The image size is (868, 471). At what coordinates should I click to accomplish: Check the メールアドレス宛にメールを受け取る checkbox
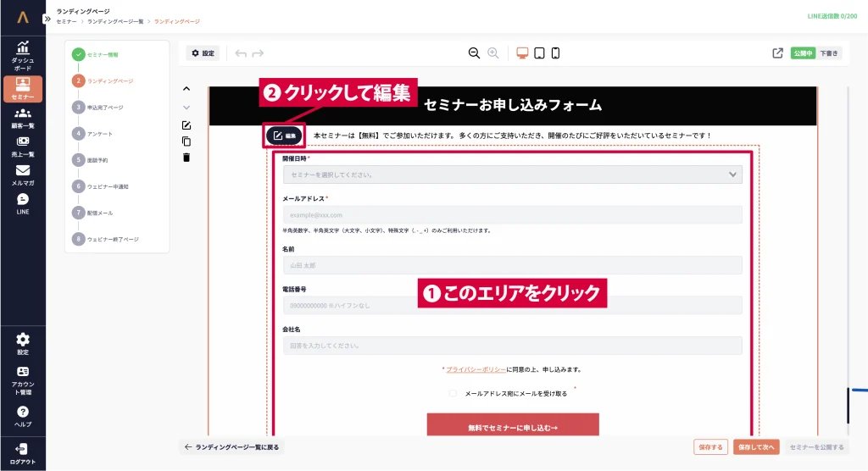pos(453,393)
